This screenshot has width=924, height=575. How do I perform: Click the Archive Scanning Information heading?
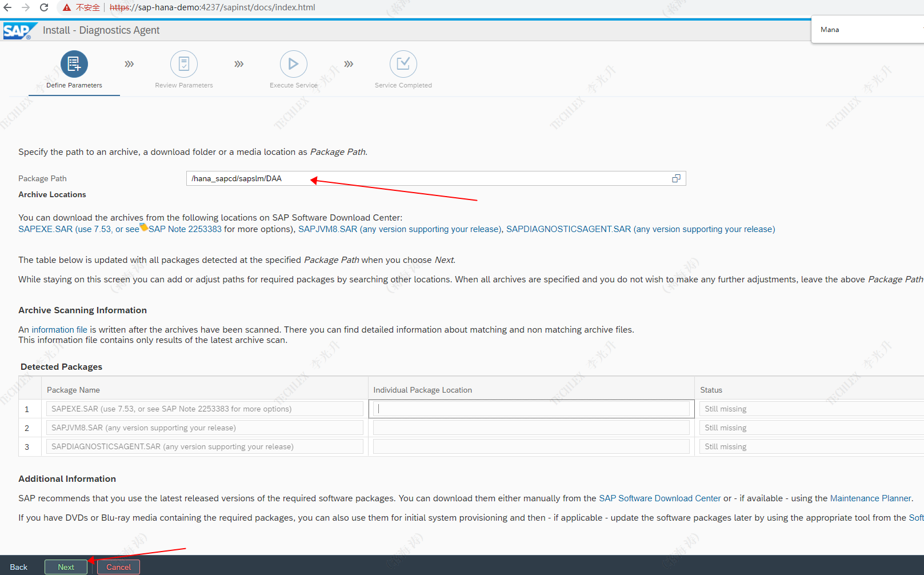[x=83, y=310]
